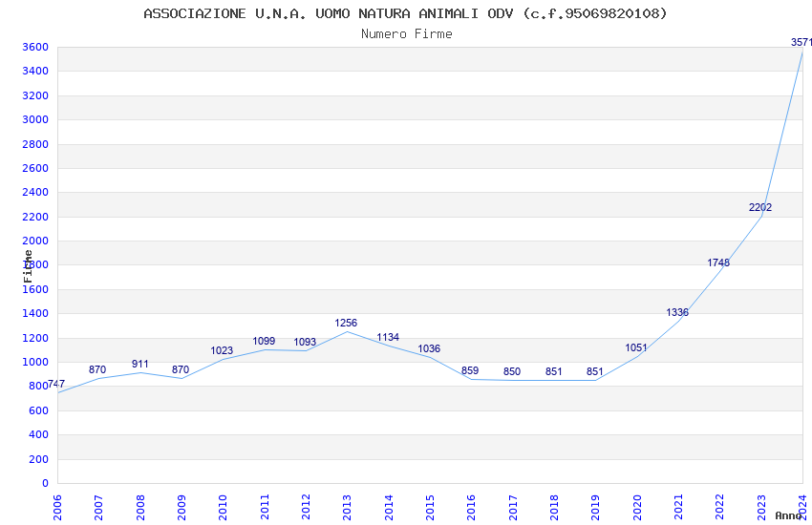Click data label 1748 for 2022

[718, 262]
